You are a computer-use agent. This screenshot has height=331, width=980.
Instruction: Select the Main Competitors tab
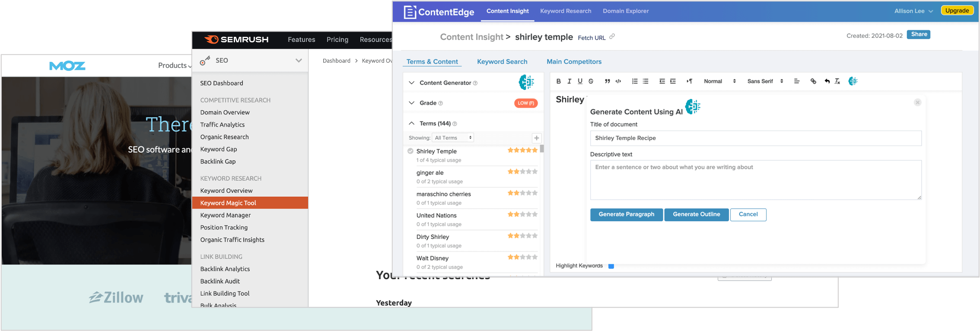click(x=574, y=62)
